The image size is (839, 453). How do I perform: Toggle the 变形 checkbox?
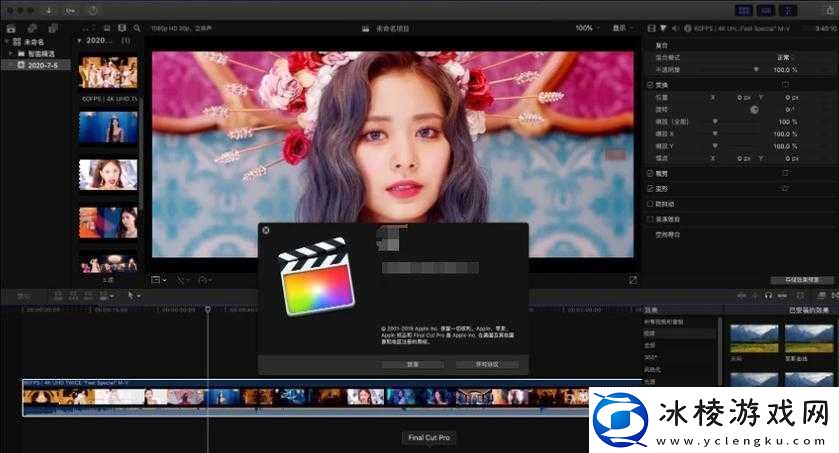650,189
